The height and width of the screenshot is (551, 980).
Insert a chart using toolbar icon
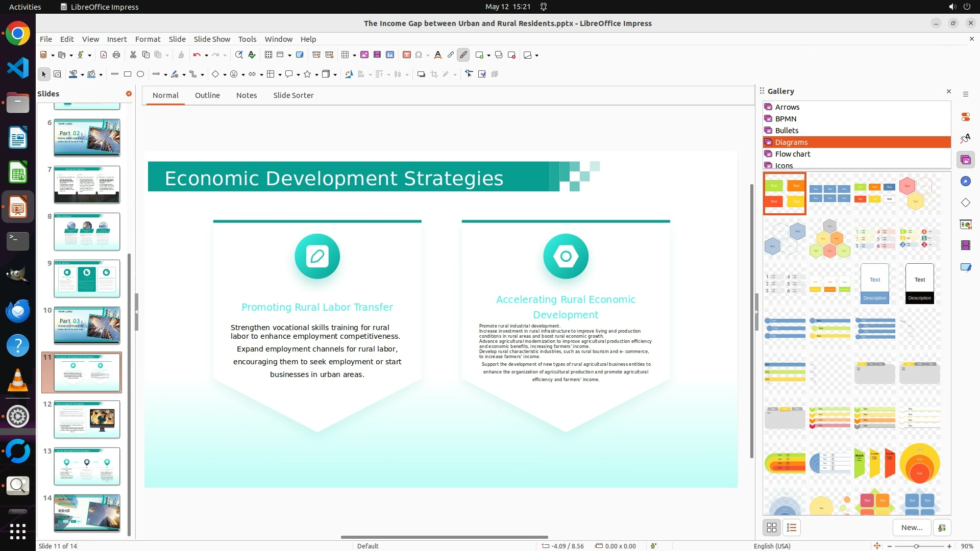[390, 55]
